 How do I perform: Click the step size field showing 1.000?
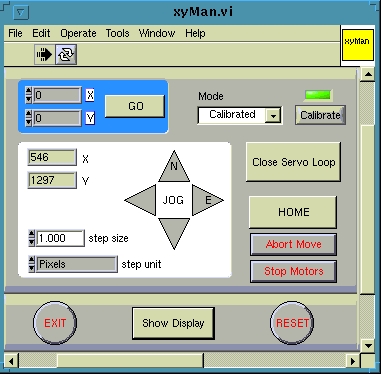[60, 238]
